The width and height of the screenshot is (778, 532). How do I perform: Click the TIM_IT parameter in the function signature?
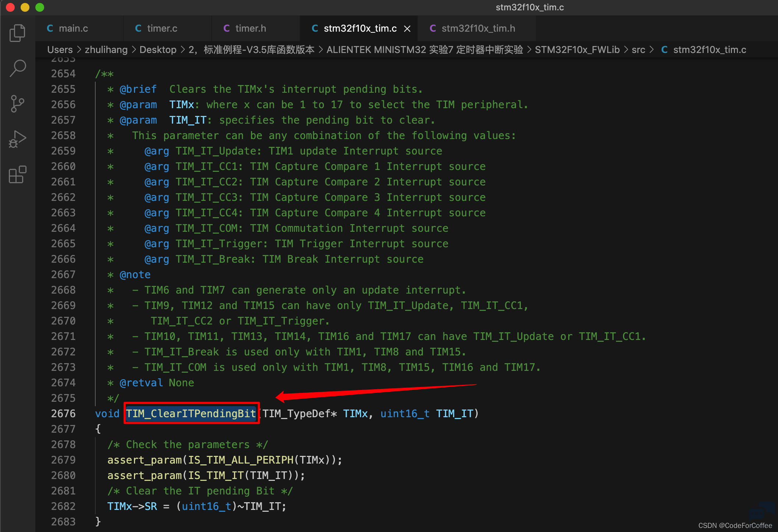click(455, 414)
